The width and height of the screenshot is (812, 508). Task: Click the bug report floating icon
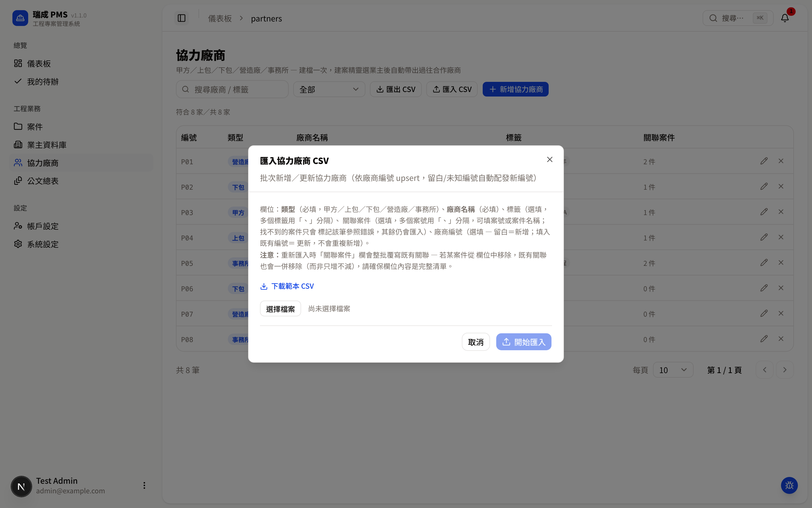pos(789,485)
